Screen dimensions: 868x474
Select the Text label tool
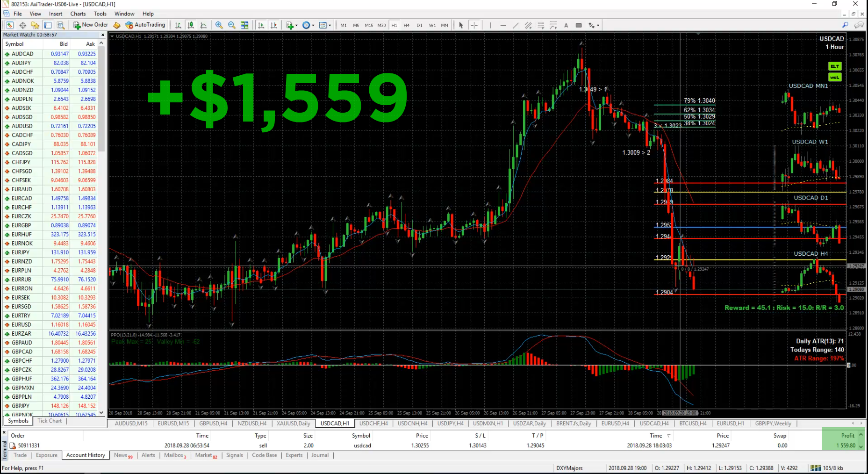click(566, 25)
